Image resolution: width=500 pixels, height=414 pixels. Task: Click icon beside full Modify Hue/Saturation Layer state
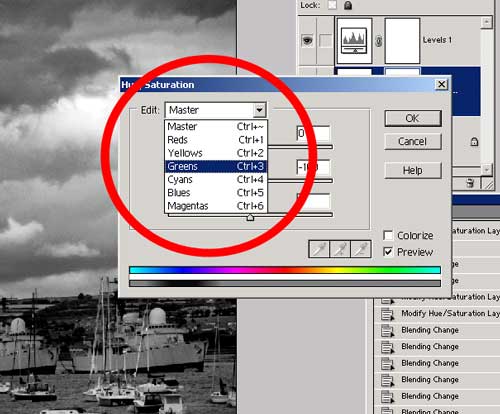pos(387,314)
